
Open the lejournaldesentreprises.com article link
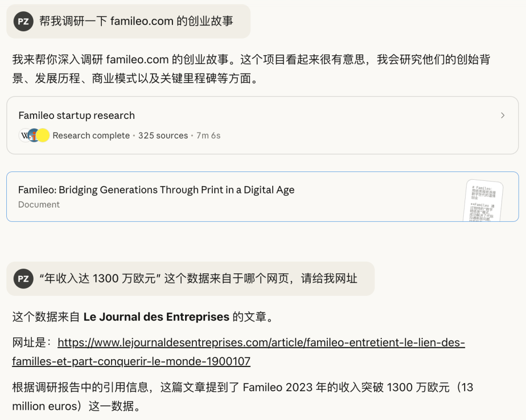tap(239, 352)
